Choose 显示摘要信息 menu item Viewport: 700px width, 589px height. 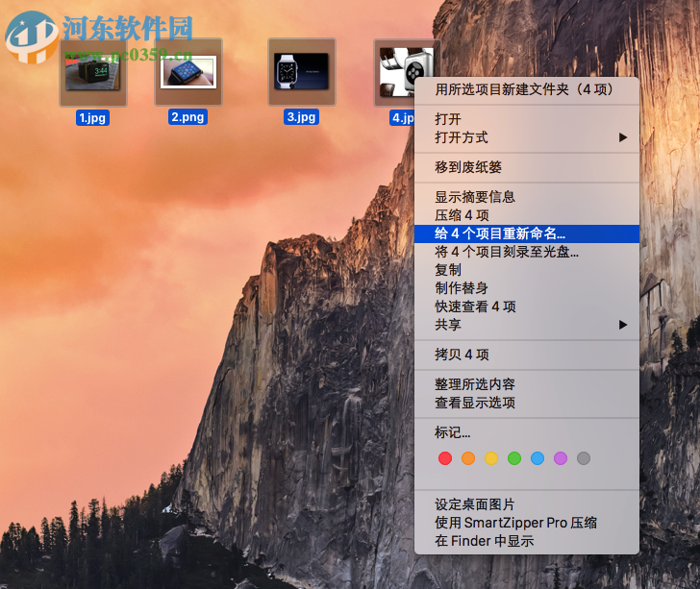pyautogui.click(x=527, y=197)
